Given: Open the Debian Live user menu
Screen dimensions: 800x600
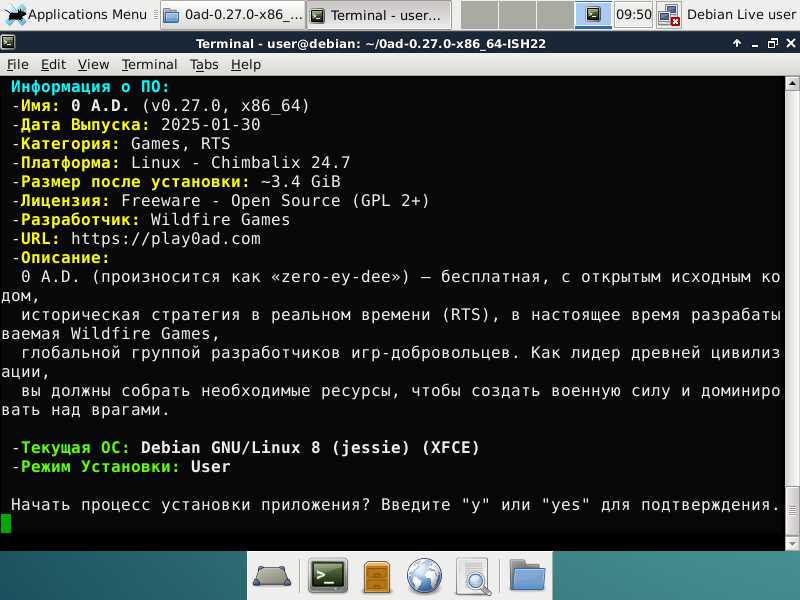Looking at the screenshot, I should coord(741,15).
